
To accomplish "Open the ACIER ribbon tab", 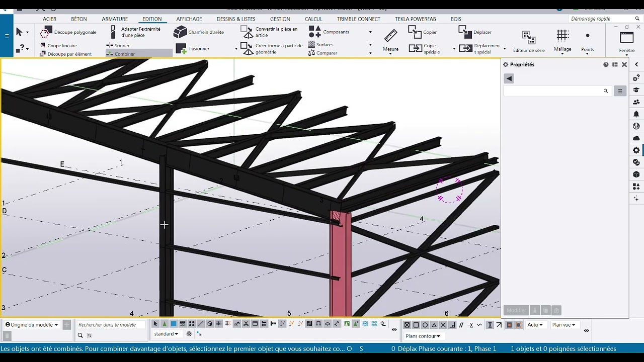I will [50, 19].
